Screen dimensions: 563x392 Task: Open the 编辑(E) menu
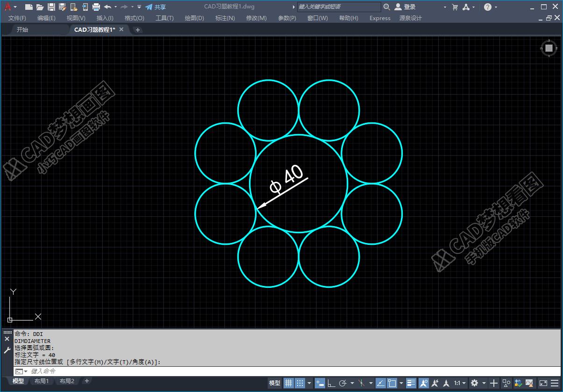click(x=46, y=18)
